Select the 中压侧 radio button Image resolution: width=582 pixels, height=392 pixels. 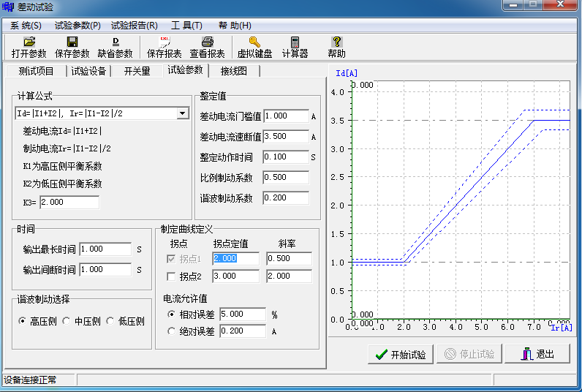[x=67, y=321]
